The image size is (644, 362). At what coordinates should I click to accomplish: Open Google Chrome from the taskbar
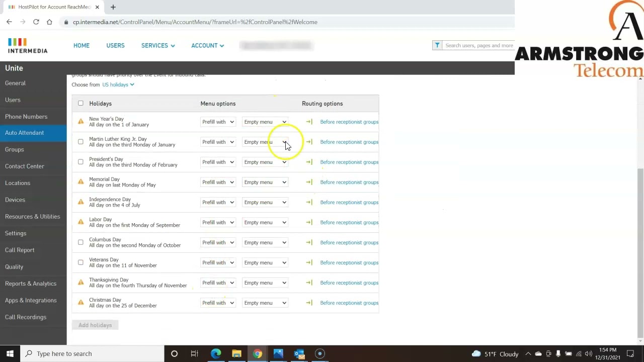click(257, 353)
